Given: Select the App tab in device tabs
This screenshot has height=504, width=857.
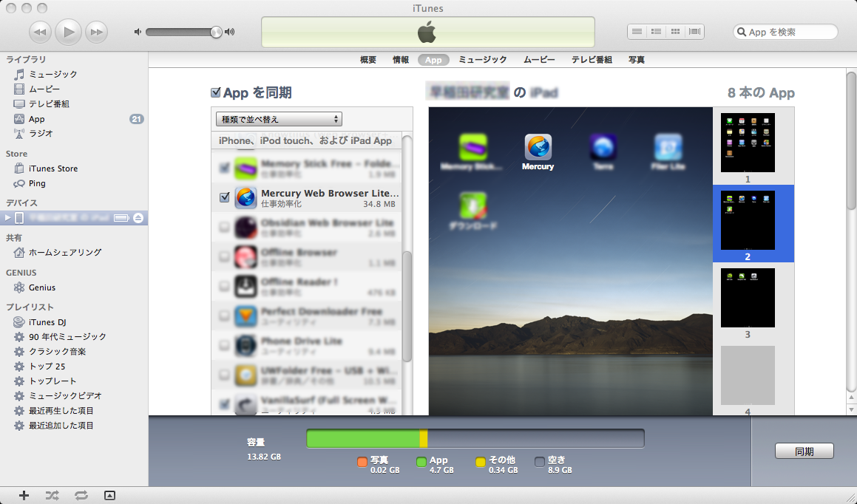Looking at the screenshot, I should coord(433,60).
